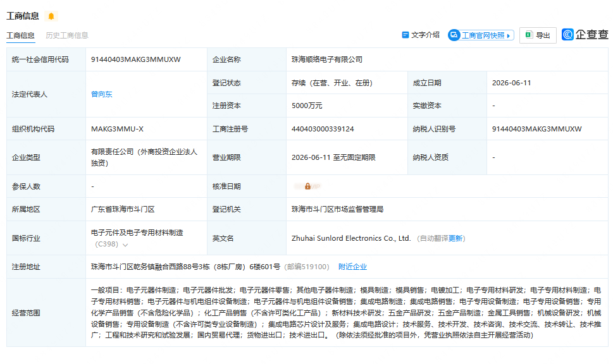
Task: Open the 工商官网快照 snapshot button
Action: pyautogui.click(x=481, y=35)
